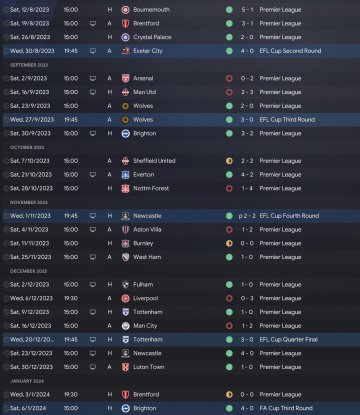This screenshot has width=360, height=415.
Task: Click the Liverpool club crest
Action: pyautogui.click(x=125, y=298)
